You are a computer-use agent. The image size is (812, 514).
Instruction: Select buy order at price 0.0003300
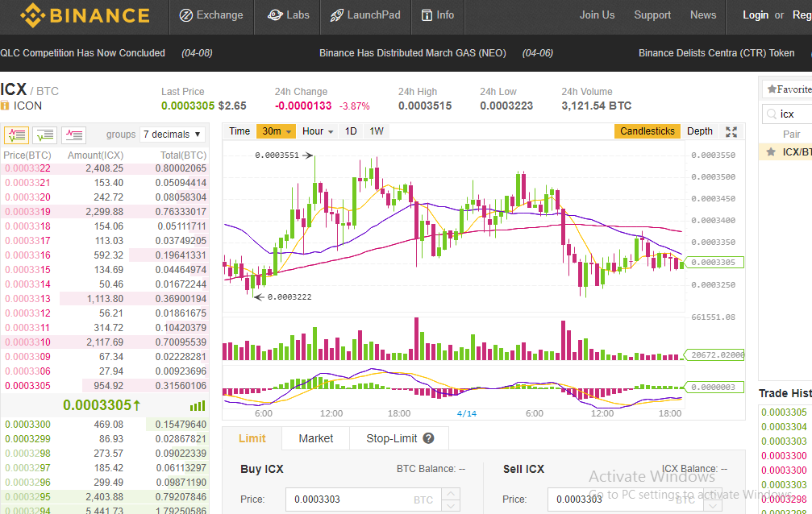point(105,425)
